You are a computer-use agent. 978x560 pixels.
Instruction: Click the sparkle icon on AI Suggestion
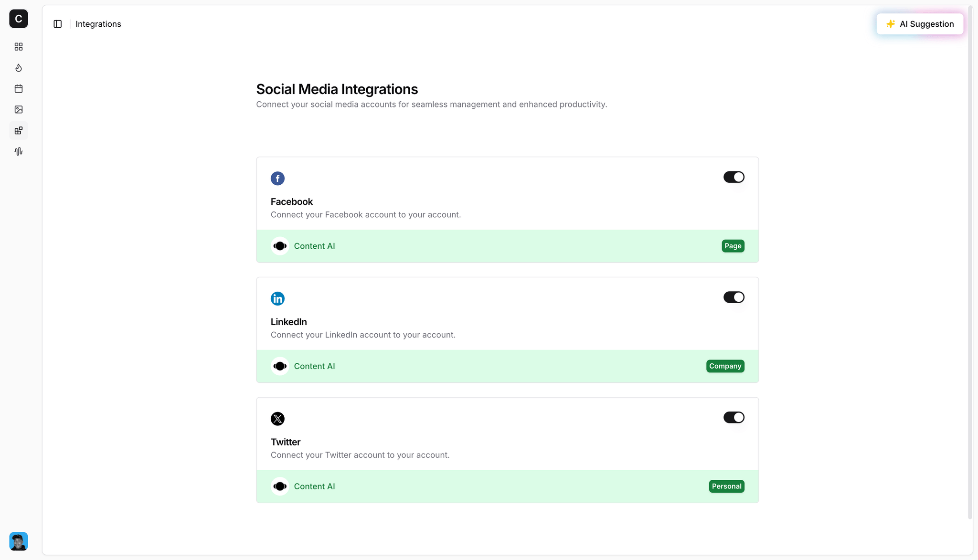[x=891, y=23]
